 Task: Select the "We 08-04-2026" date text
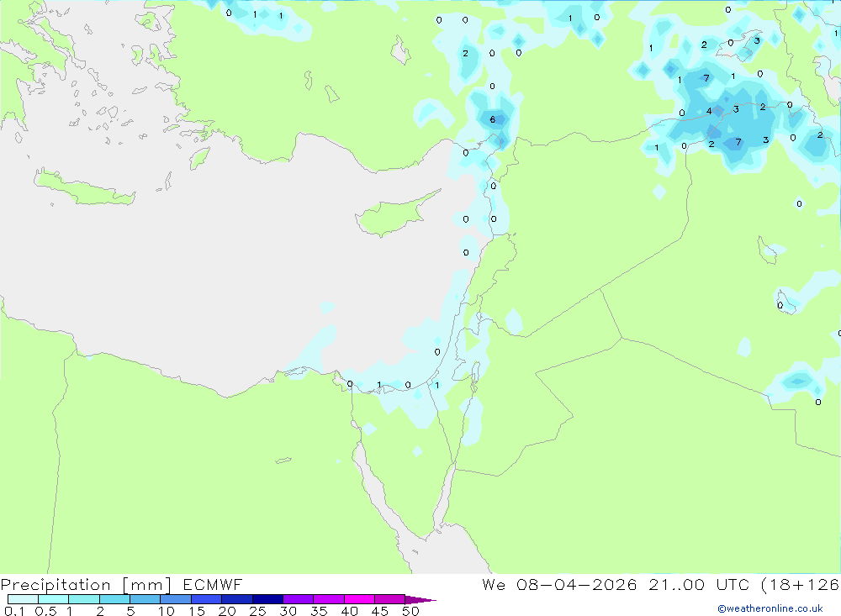click(559, 584)
